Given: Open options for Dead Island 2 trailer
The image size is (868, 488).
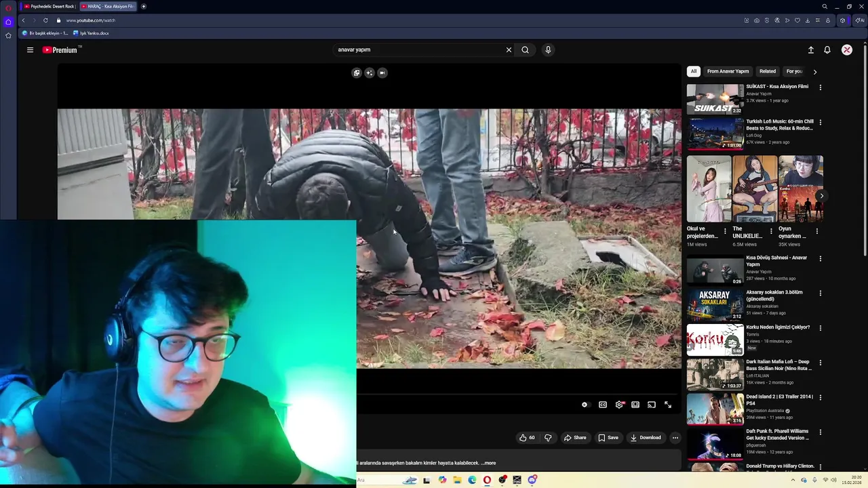Looking at the screenshot, I should tap(821, 397).
